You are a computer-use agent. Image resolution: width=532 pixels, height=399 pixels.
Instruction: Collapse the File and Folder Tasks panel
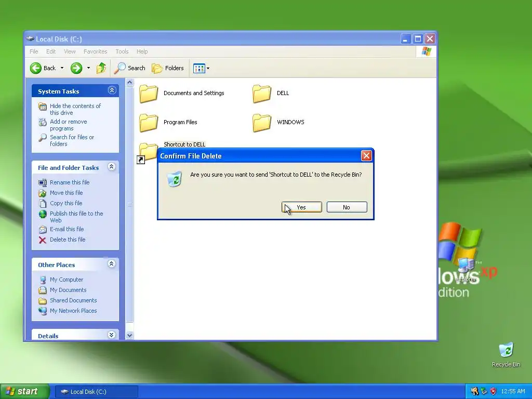tap(112, 167)
